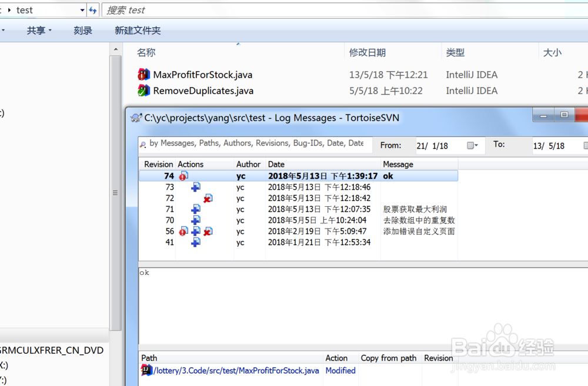Click the file icon beside the MaxProfitForStock.java path
Viewport: 588px width, 386px height.
tap(146, 370)
